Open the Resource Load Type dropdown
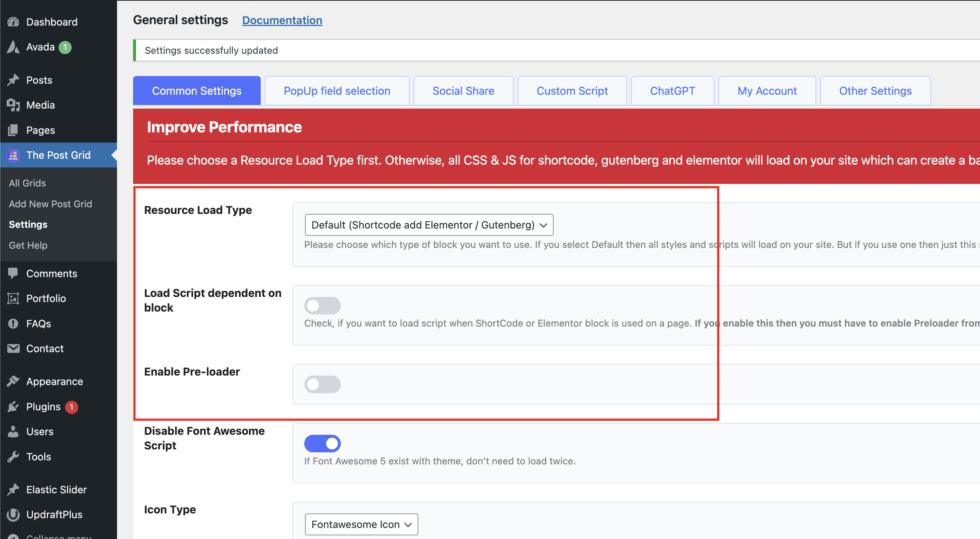 pos(429,225)
